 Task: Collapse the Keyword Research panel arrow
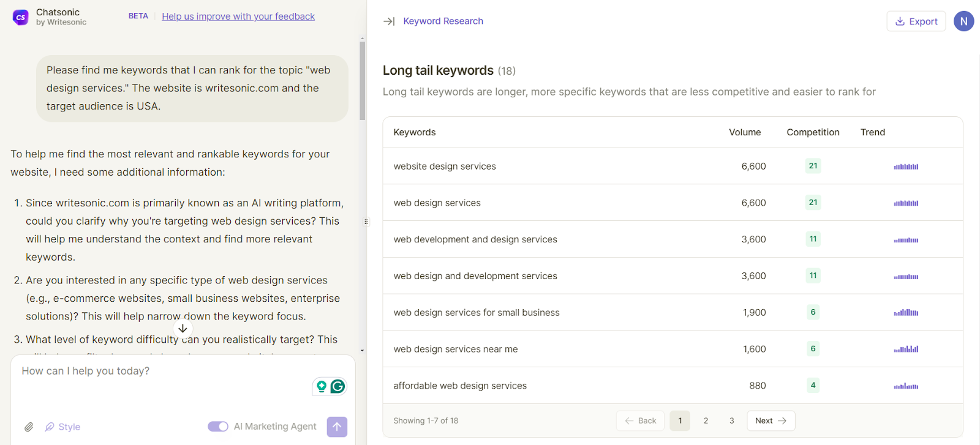click(x=389, y=21)
